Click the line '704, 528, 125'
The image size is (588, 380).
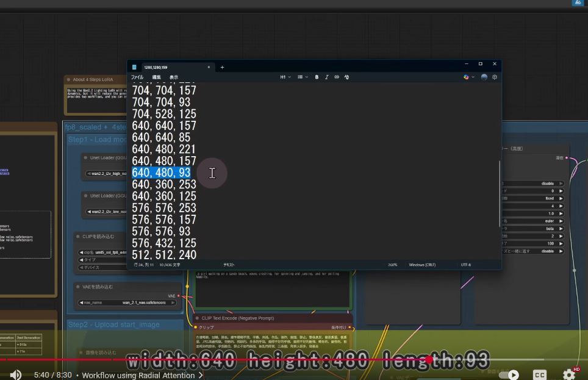coord(164,113)
